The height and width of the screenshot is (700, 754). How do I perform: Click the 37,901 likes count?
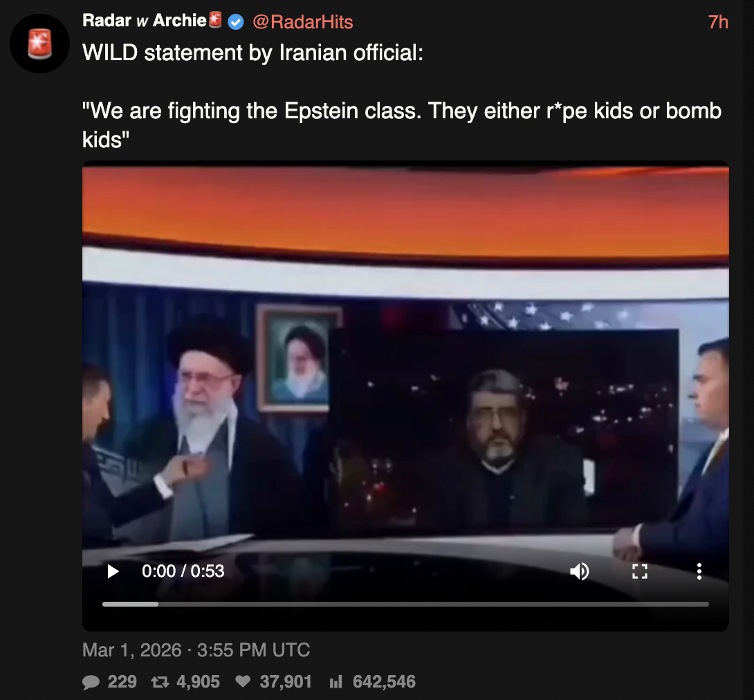[286, 682]
